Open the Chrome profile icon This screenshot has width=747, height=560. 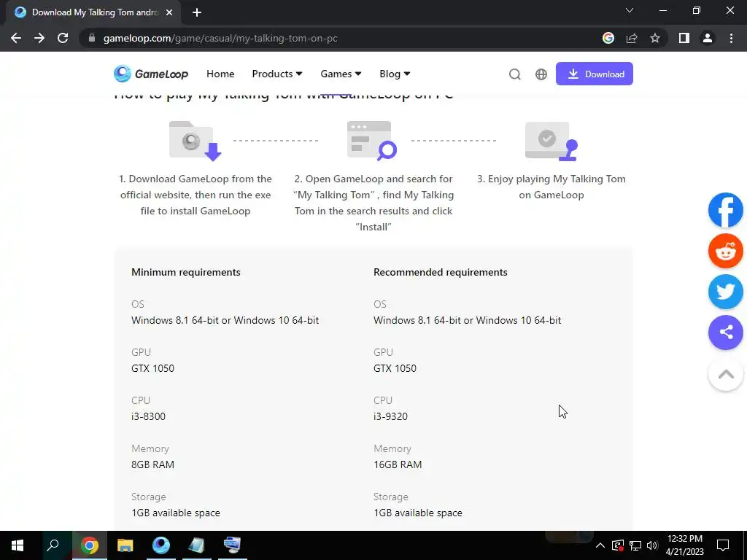point(708,38)
